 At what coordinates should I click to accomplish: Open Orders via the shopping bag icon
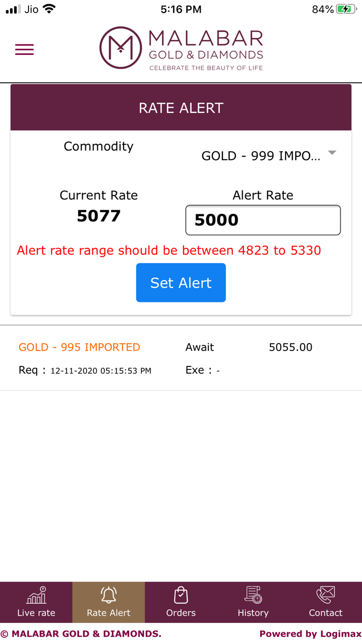181,594
